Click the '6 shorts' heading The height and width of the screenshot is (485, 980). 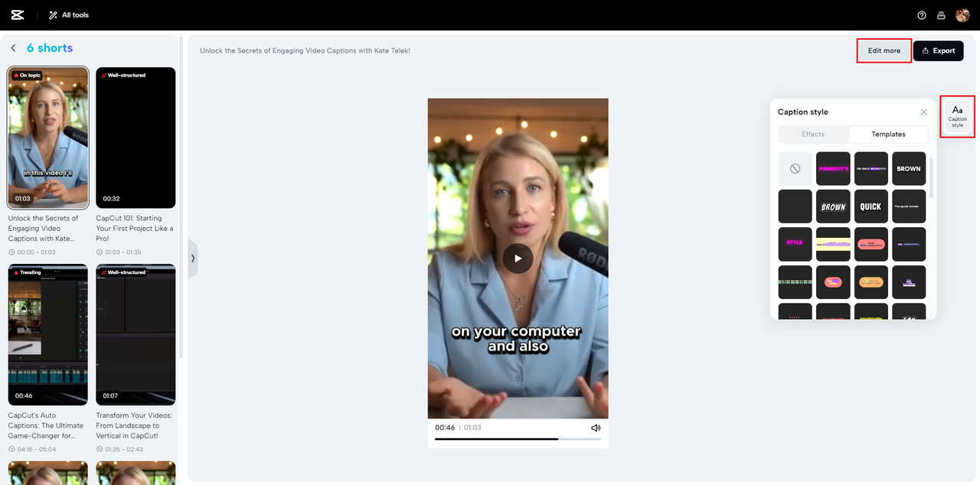(50, 48)
